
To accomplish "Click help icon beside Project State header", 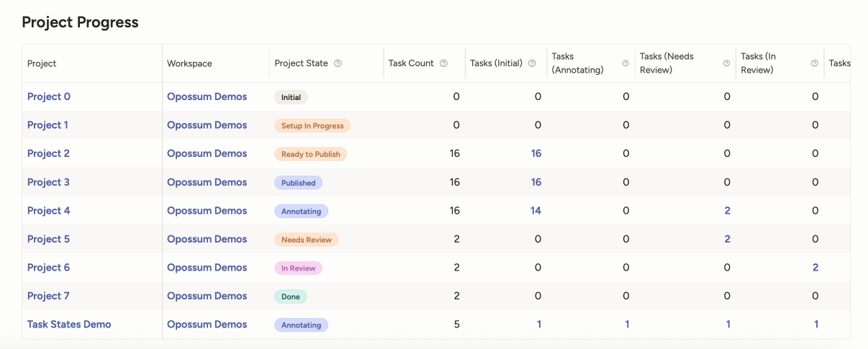I will tap(338, 63).
